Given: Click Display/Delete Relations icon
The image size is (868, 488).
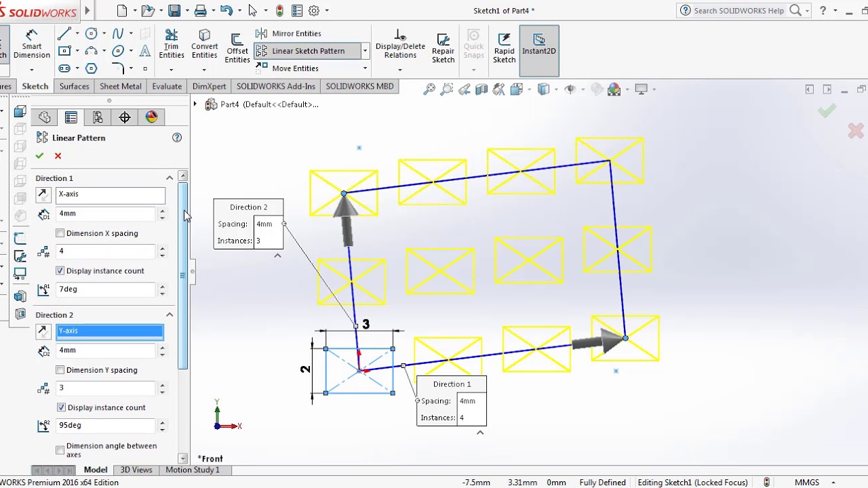Looking at the screenshot, I should (400, 44).
